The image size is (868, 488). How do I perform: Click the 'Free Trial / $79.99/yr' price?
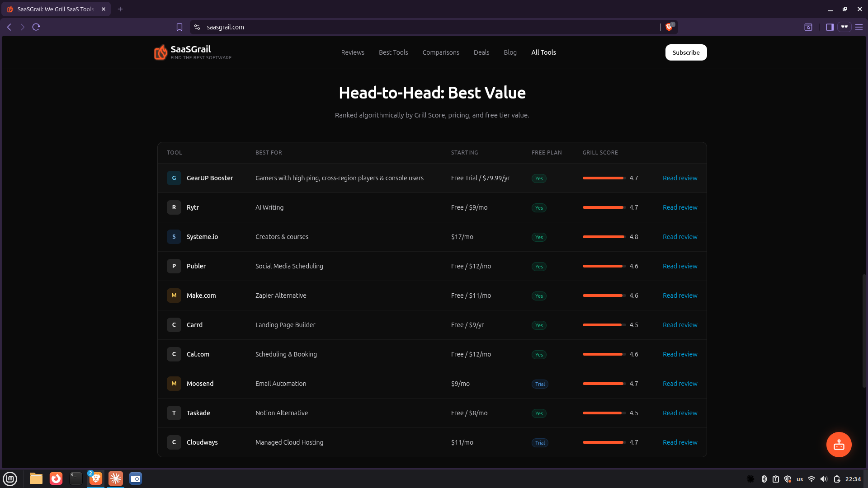pos(480,178)
